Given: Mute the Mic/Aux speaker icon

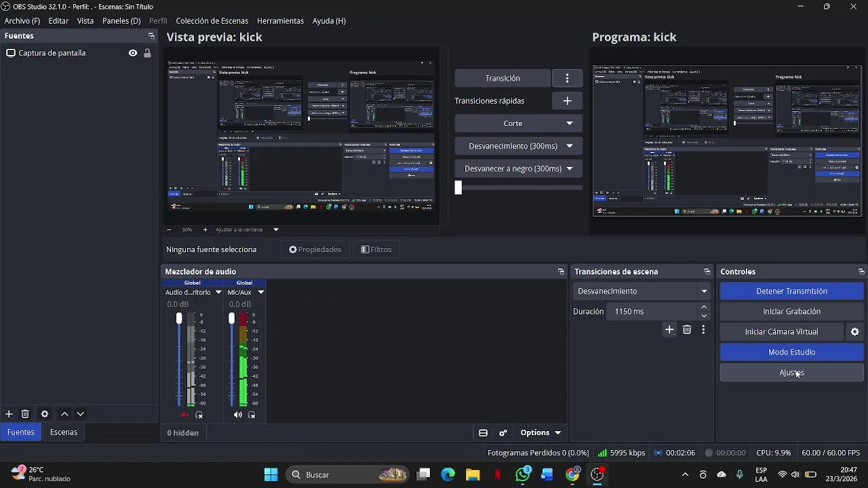Looking at the screenshot, I should (x=237, y=415).
